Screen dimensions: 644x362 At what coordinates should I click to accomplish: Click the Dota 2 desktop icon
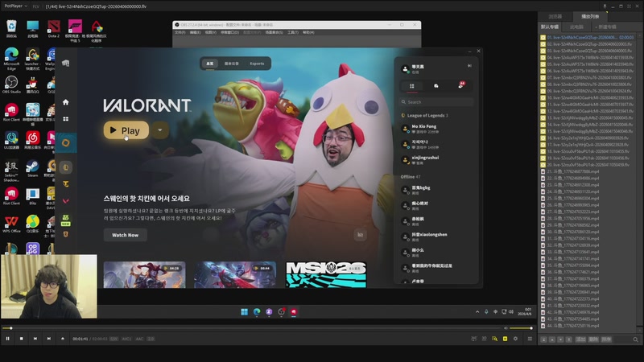[x=54, y=29]
